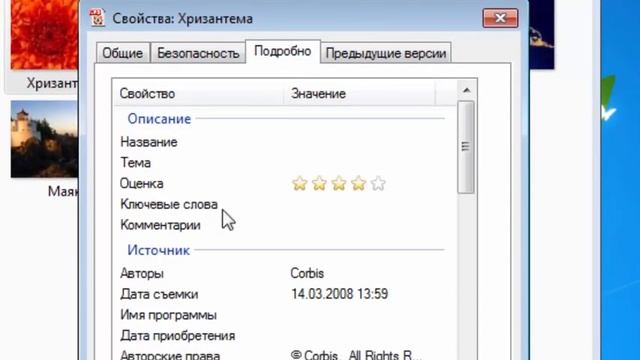
Task: Select the Ключевые слова property row
Action: (x=285, y=204)
